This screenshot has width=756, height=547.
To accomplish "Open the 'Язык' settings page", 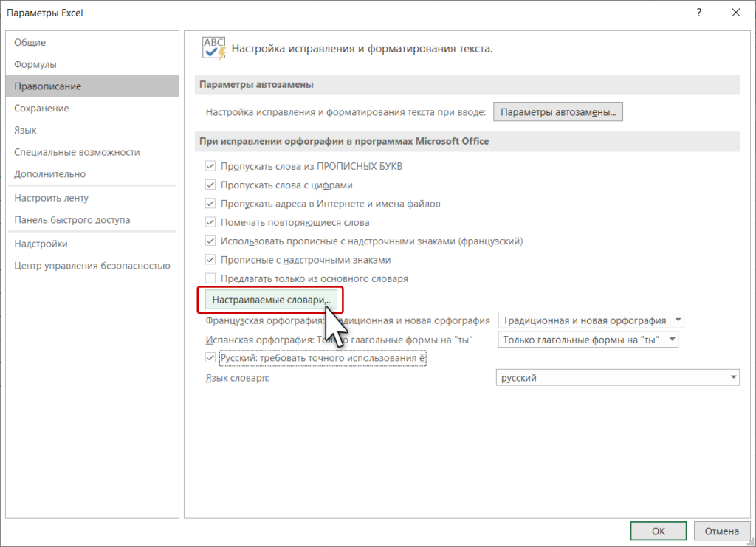I will tap(92, 130).
